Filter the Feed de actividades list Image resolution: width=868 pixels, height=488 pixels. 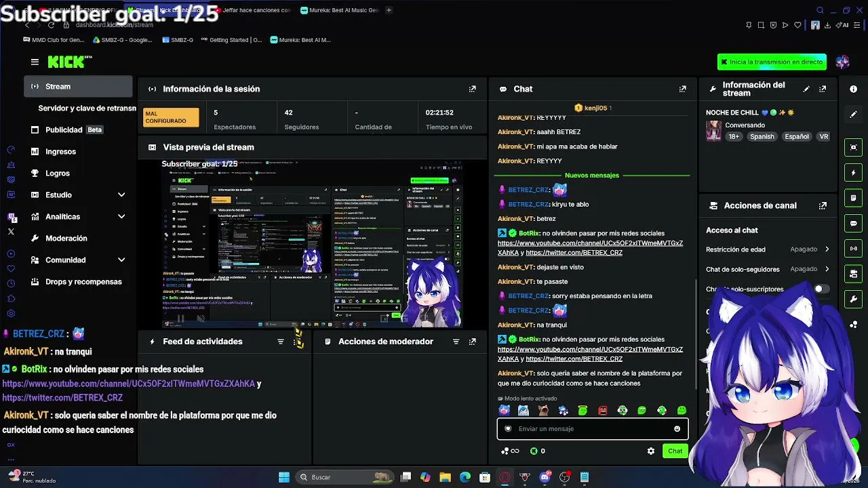pos(281,342)
